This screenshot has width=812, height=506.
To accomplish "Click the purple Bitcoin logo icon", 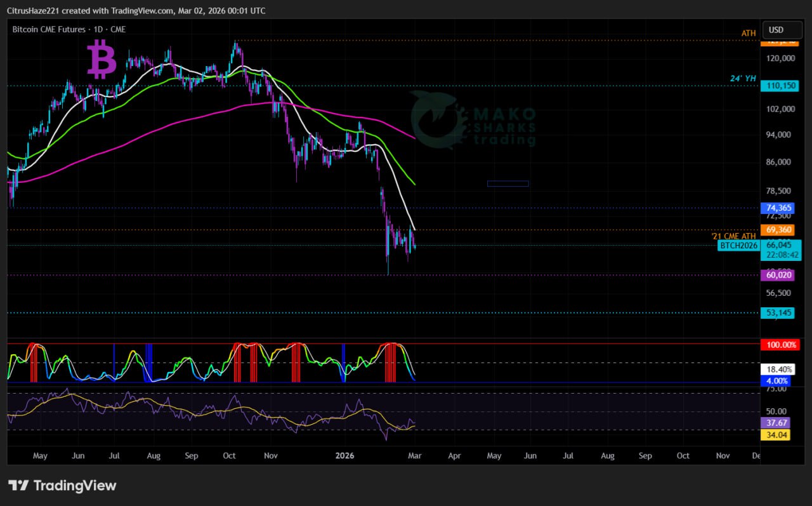I will pos(101,58).
